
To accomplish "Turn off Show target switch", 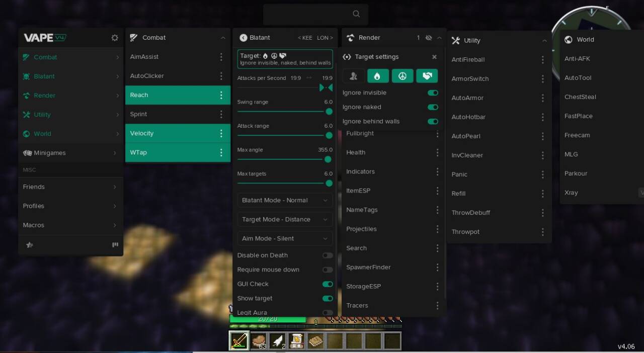I will coord(328,298).
